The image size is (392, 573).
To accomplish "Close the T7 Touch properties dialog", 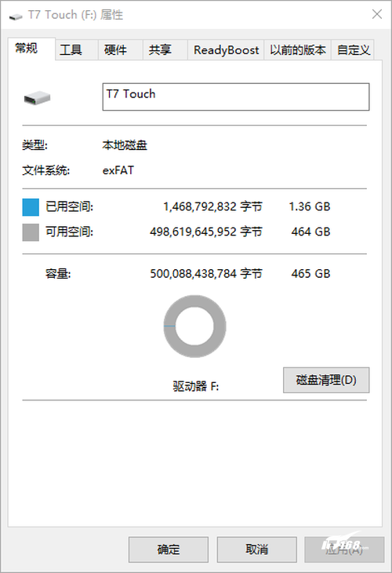I will tap(377, 14).
